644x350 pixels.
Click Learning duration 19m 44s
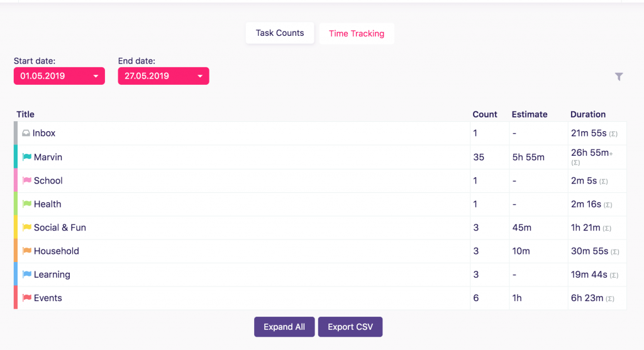tap(589, 275)
